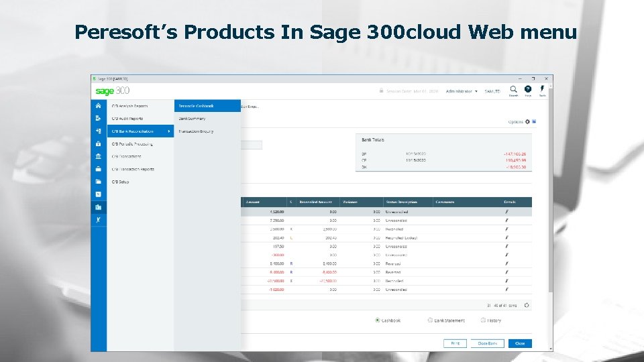Click the highlighted cashbook module sidebar icon
The height and width of the screenshot is (362, 644).
[x=98, y=207]
